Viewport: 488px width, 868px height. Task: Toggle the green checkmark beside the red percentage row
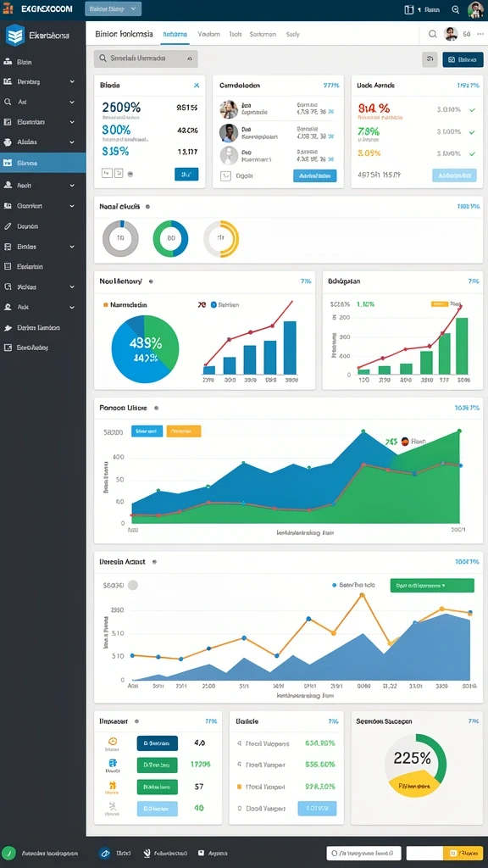pos(472,109)
